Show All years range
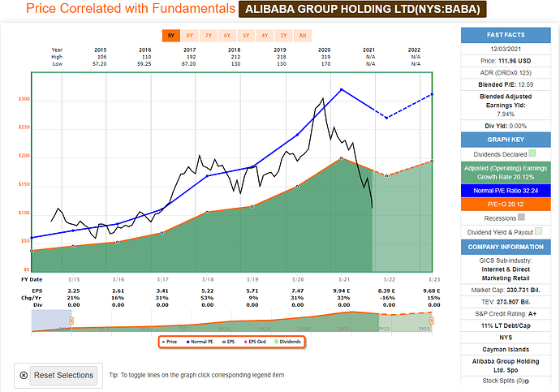The height and width of the screenshot is (392, 560). tap(303, 36)
